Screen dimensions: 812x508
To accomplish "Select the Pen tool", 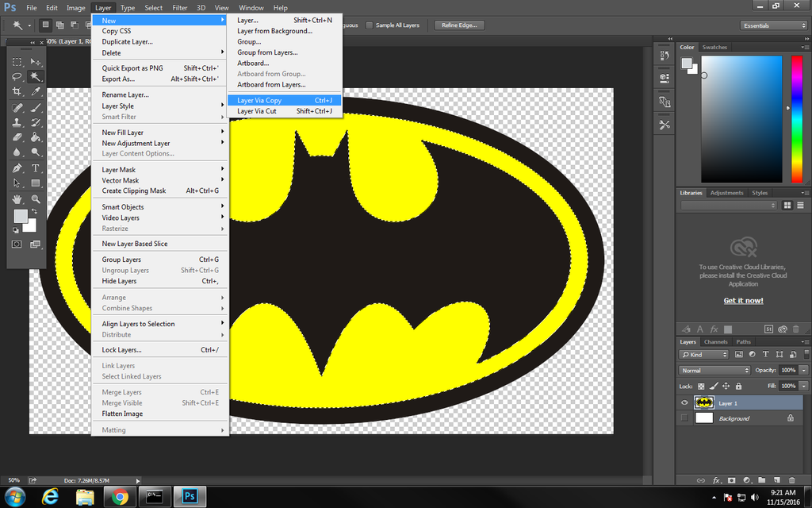I will pos(17,168).
